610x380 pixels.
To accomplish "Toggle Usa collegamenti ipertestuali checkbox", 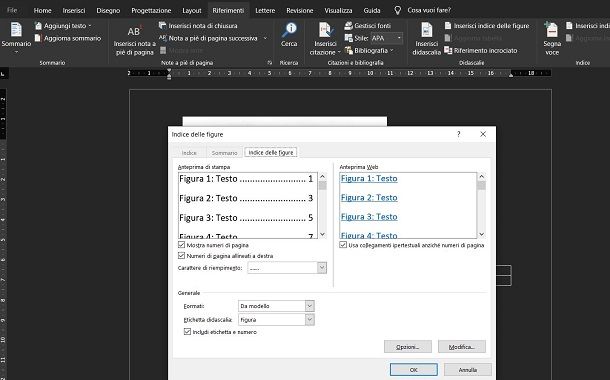I will (x=343, y=245).
